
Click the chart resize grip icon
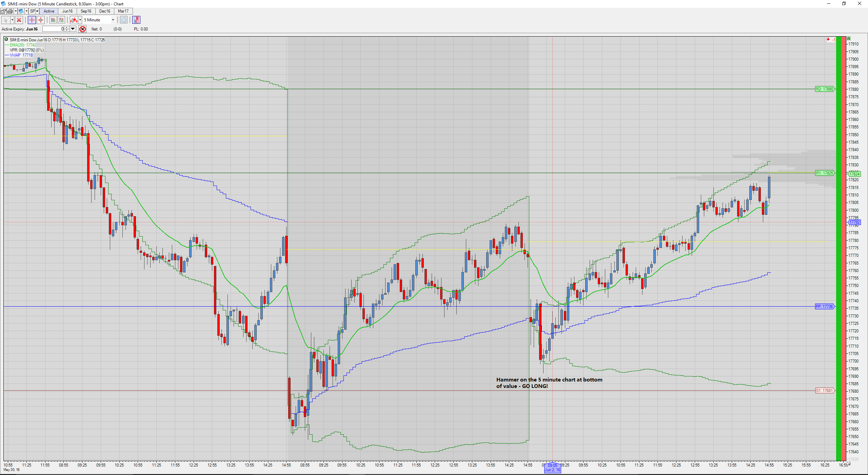point(848,463)
